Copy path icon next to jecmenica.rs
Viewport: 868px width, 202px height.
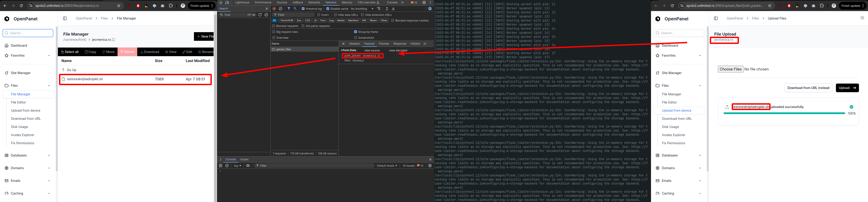(x=113, y=40)
